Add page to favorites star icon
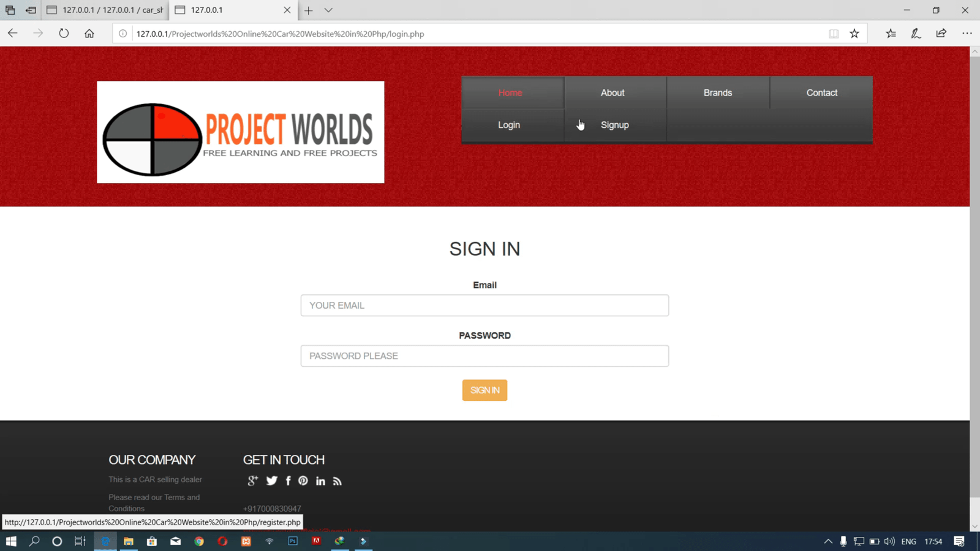The height and width of the screenshot is (551, 980). tap(854, 34)
